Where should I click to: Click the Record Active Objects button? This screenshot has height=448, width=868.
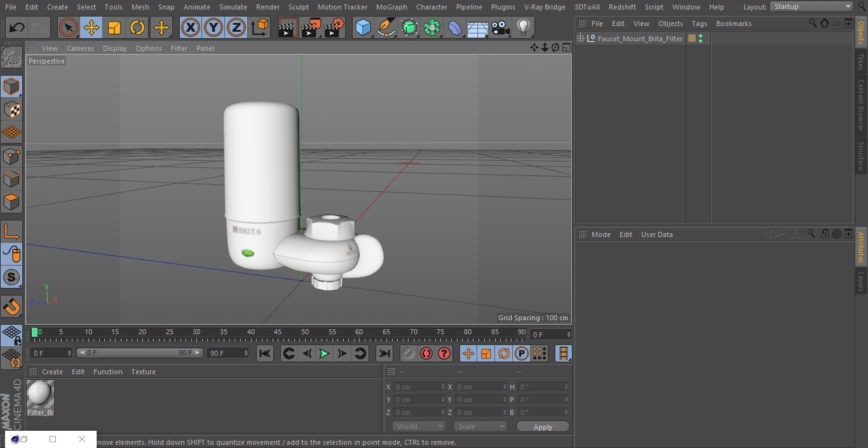[409, 353]
